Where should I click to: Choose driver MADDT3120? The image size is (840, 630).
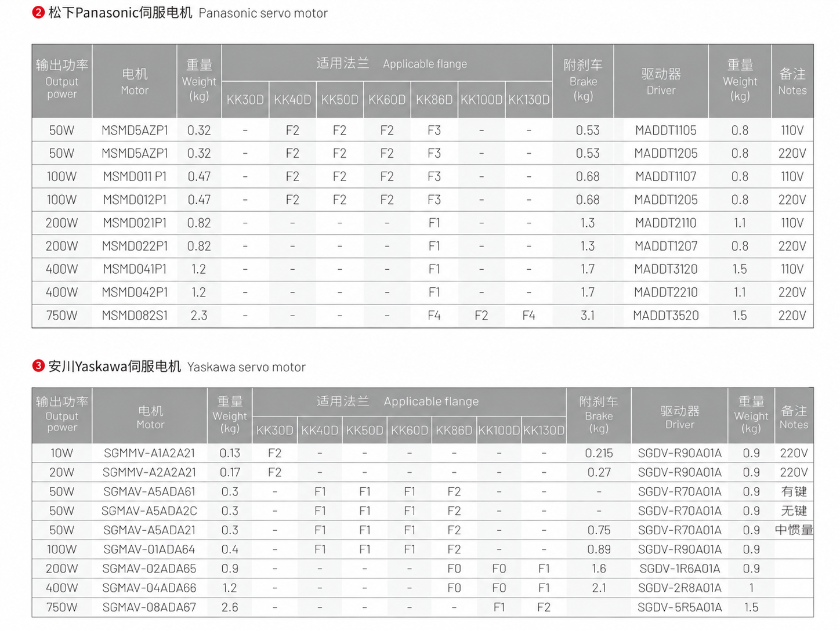click(666, 269)
